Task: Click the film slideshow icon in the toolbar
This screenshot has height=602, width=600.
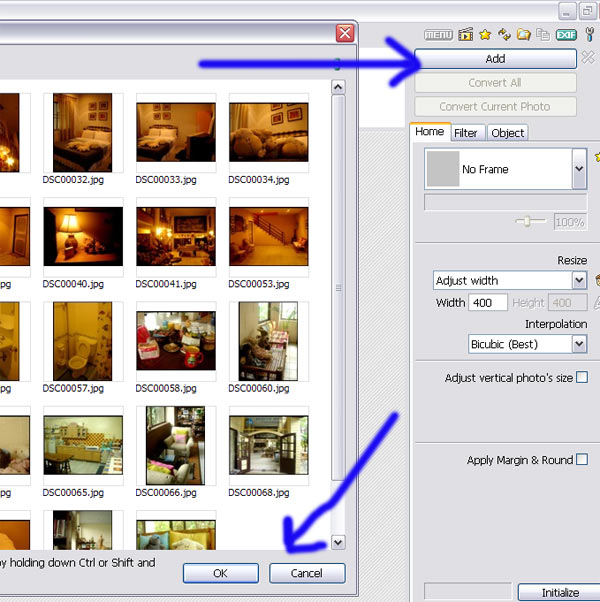Action: point(466,35)
